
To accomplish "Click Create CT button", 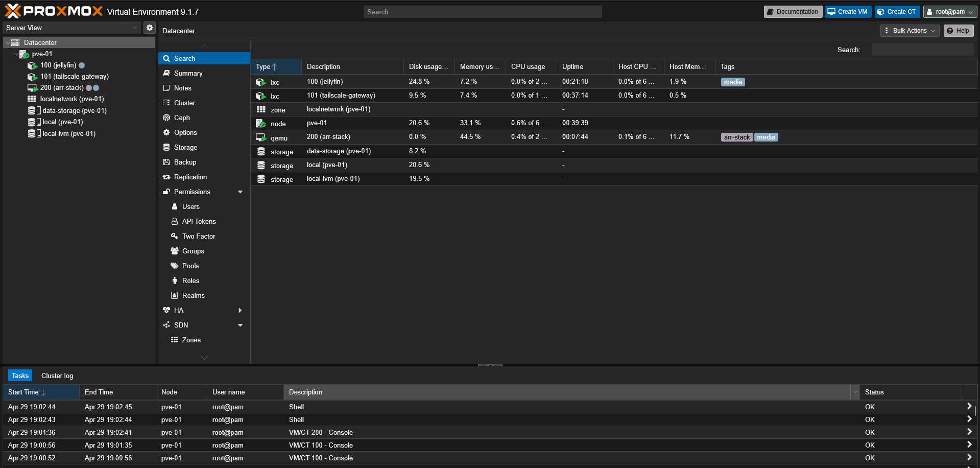I will [x=897, y=12].
